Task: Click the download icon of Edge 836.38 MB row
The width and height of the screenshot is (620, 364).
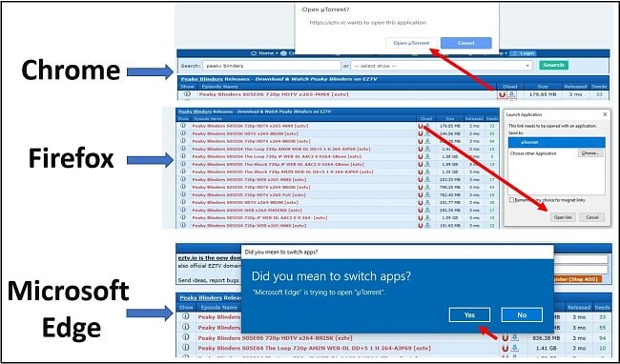Action: [x=514, y=338]
